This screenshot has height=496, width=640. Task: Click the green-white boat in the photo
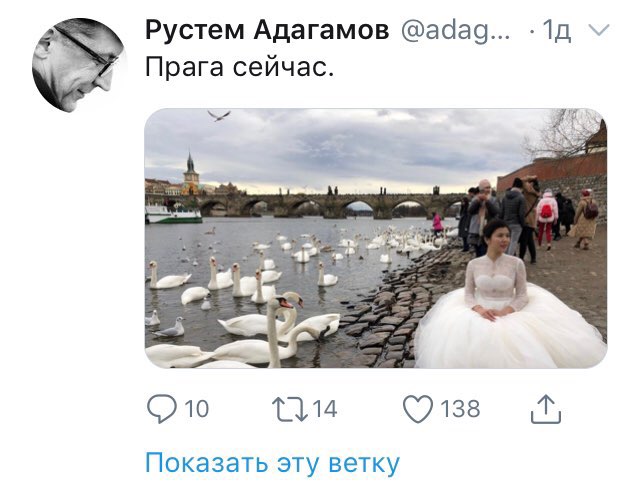[x=173, y=214]
